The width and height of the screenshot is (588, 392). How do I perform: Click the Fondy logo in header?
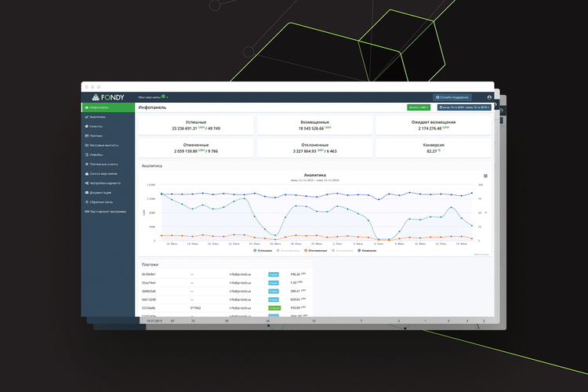point(108,97)
